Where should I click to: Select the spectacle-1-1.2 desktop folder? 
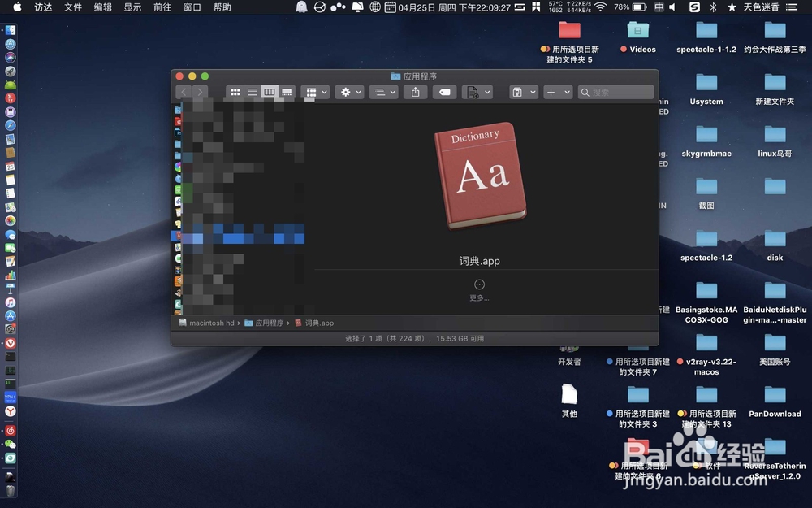coord(706,37)
